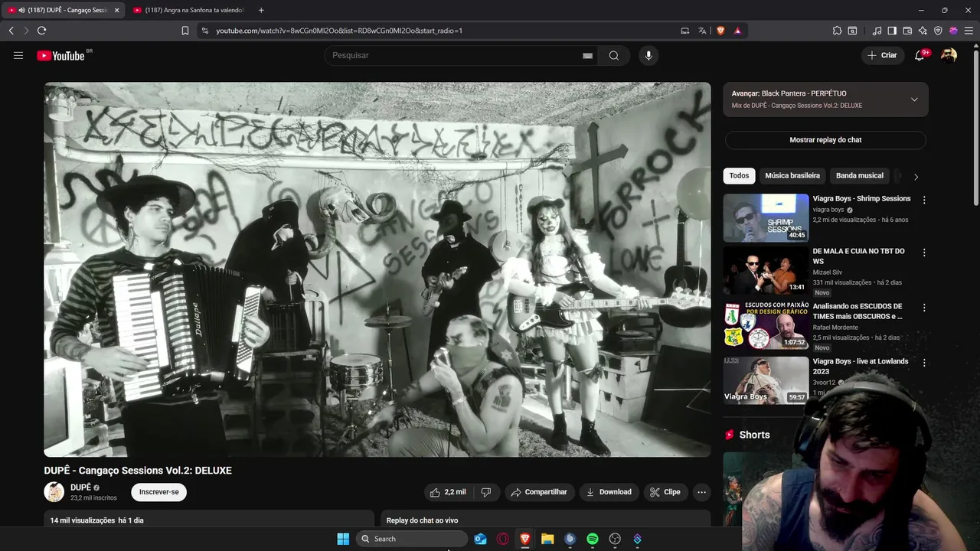Open OBS Studio from the taskbar
This screenshot has height=551, width=980.
coord(615,539)
